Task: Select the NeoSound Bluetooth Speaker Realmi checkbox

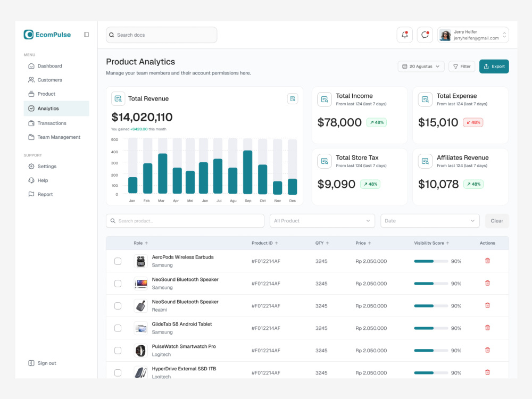Action: tap(118, 306)
